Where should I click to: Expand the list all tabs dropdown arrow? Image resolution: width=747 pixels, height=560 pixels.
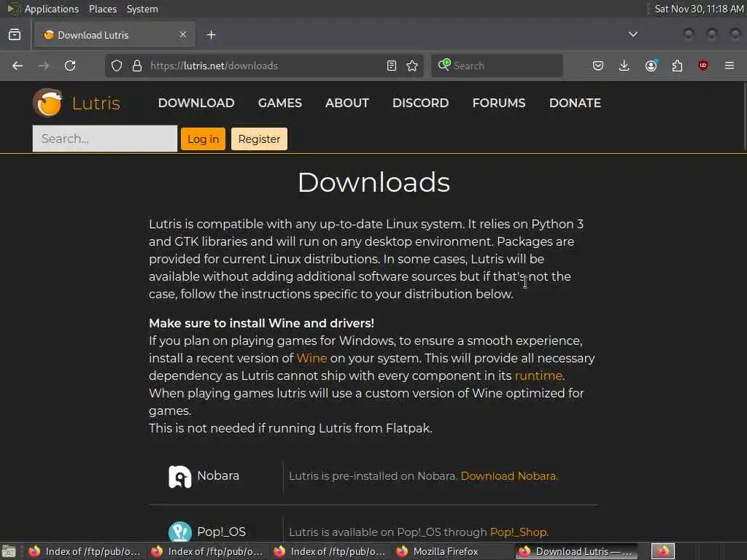(x=633, y=34)
